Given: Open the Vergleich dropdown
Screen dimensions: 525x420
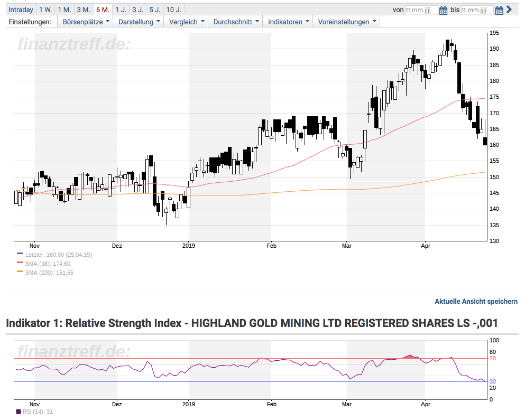Looking at the screenshot, I should [x=187, y=22].
